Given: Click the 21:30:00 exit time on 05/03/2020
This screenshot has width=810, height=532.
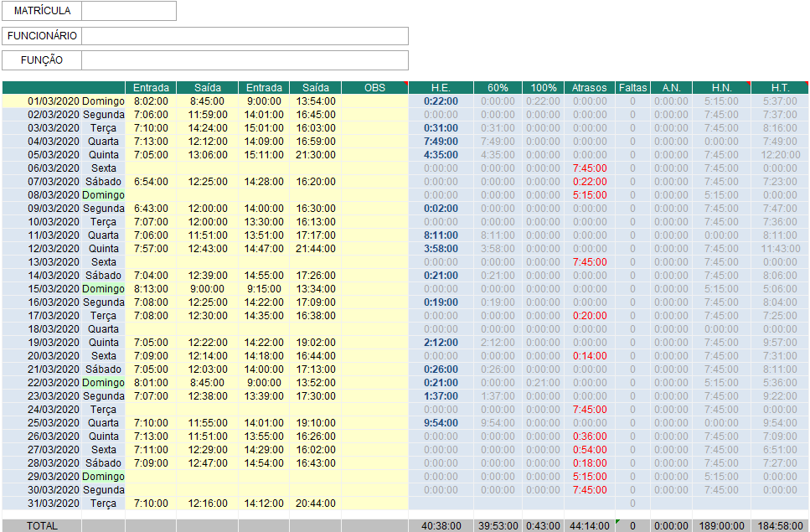Looking at the screenshot, I should point(316,155).
